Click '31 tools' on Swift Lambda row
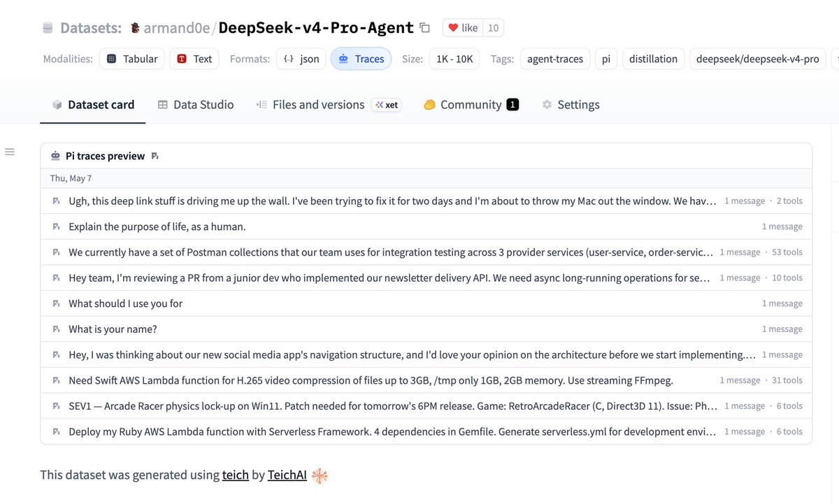The width and height of the screenshot is (839, 504). pos(787,380)
